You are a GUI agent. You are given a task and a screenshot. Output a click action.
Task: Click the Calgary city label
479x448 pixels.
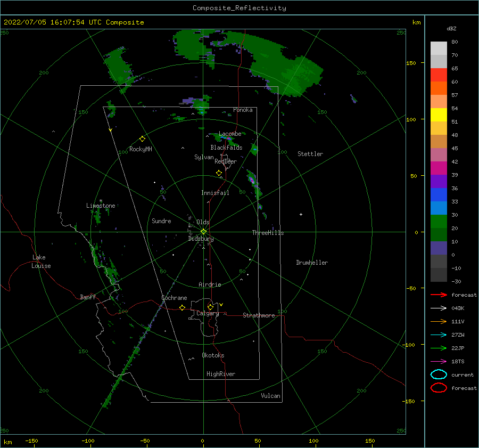pos(208,313)
